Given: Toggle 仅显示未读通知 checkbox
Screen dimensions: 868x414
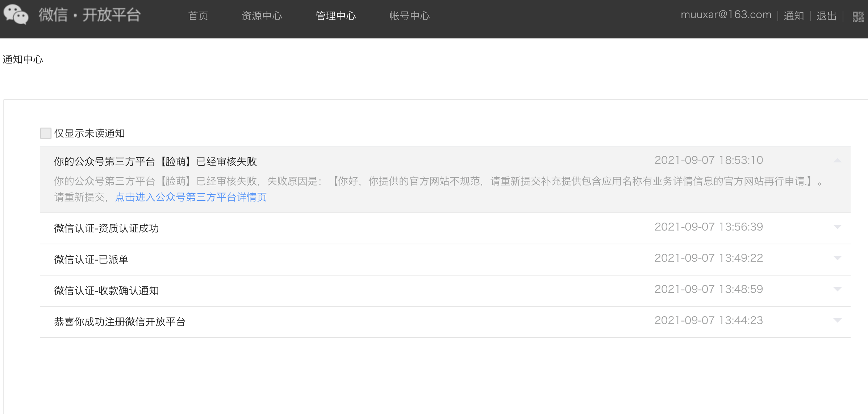Looking at the screenshot, I should 46,133.
